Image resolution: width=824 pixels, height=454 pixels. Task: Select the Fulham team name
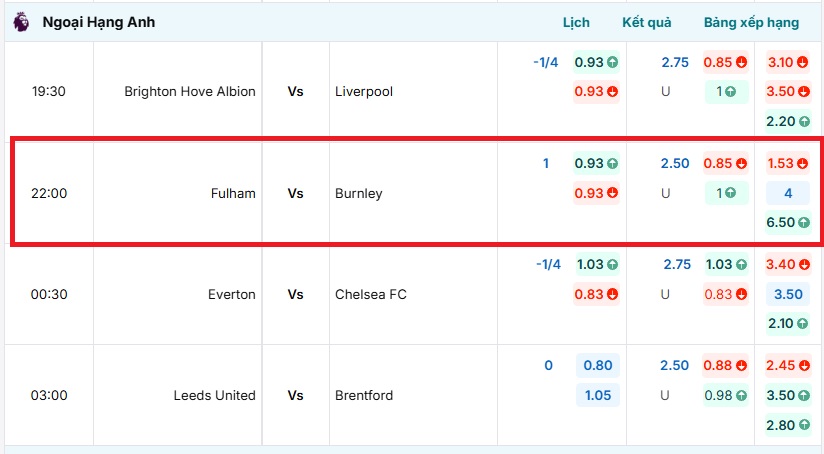(x=236, y=193)
